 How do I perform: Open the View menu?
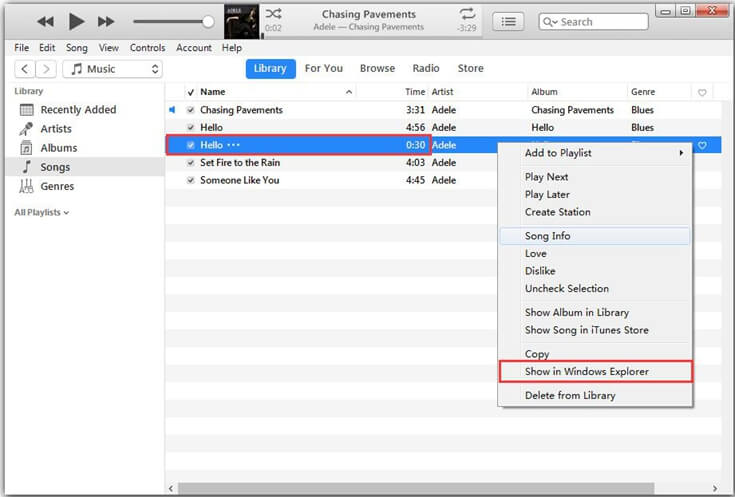(108, 48)
